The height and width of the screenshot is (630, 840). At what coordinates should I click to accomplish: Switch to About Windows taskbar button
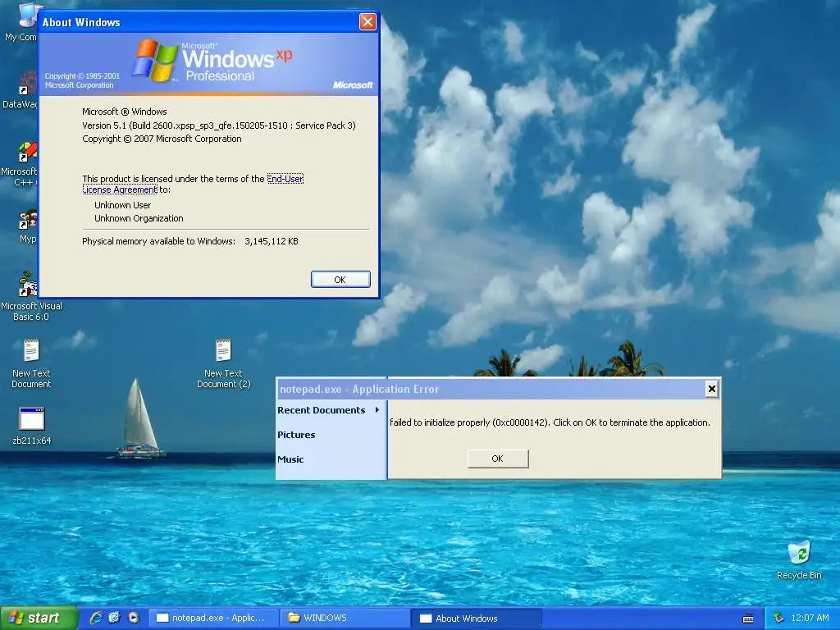point(477,619)
